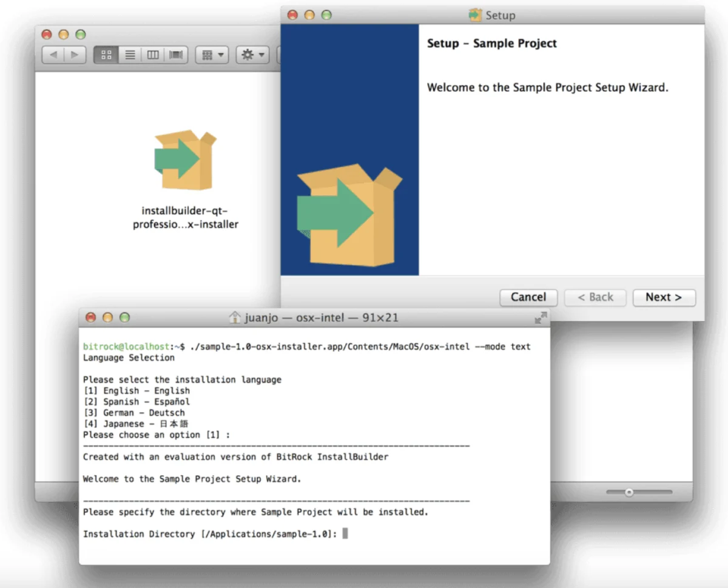This screenshot has height=588, width=728.
Task: Click "[1] English - English" line in Terminal
Action: pos(136,391)
